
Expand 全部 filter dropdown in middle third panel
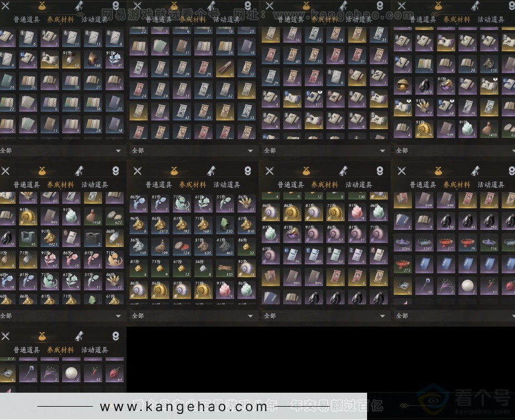click(324, 316)
